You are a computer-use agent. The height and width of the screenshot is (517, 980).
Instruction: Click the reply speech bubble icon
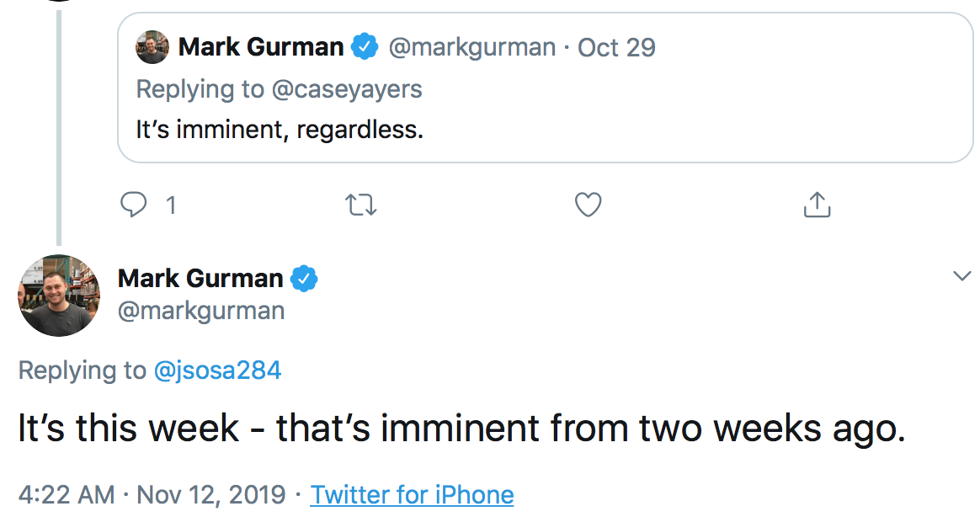134,205
